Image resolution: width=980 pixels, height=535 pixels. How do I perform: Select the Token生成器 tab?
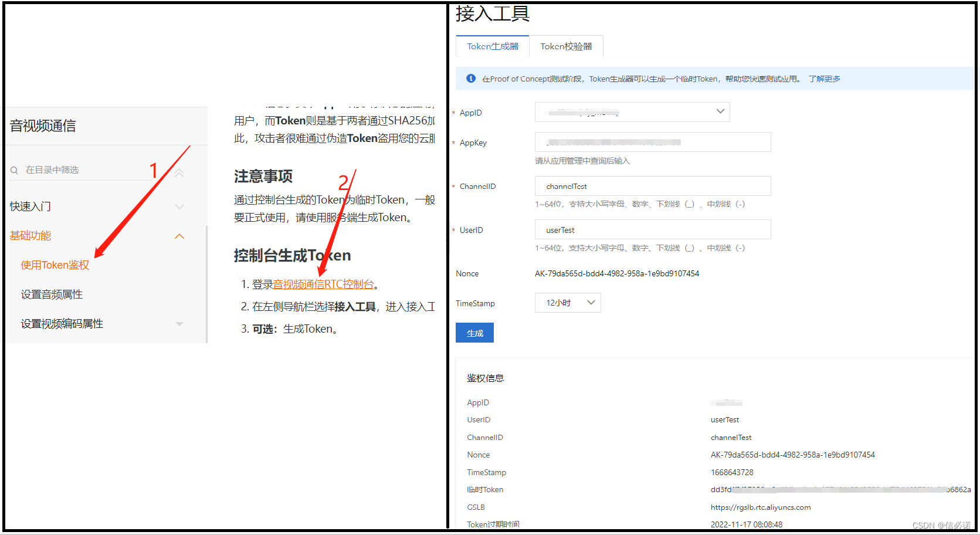click(x=492, y=46)
